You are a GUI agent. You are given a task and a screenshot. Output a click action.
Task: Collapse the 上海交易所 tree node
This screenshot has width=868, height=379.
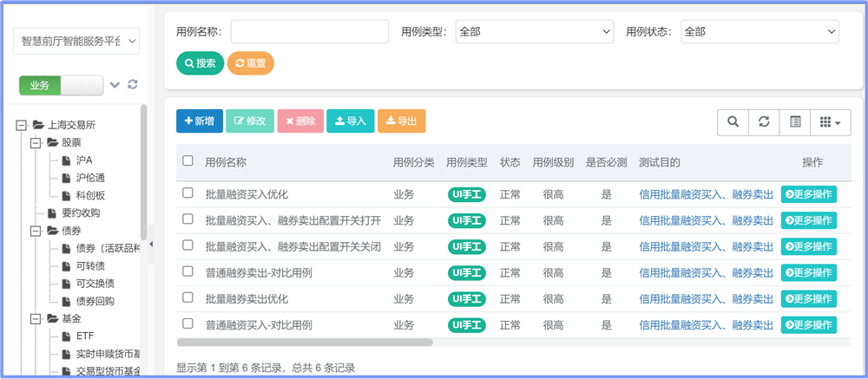tap(22, 125)
